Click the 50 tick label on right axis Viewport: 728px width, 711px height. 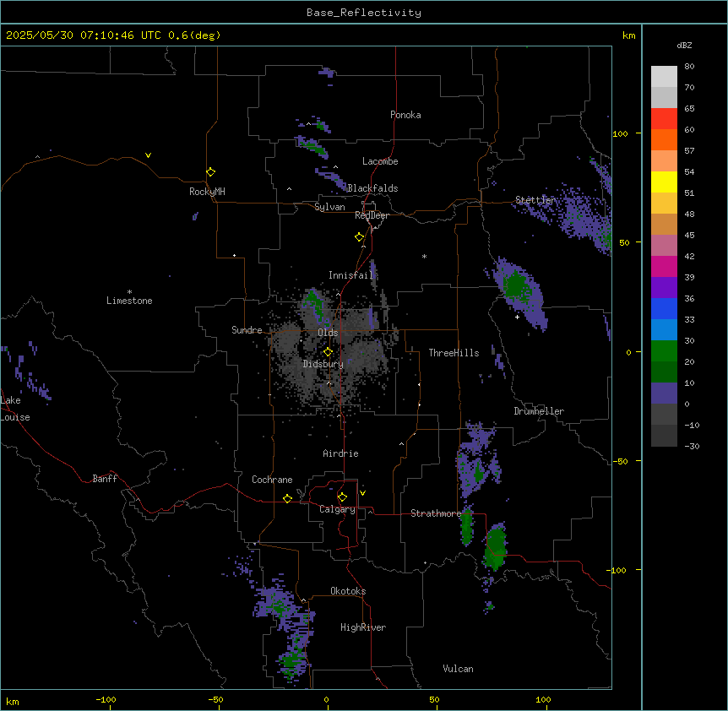point(624,242)
